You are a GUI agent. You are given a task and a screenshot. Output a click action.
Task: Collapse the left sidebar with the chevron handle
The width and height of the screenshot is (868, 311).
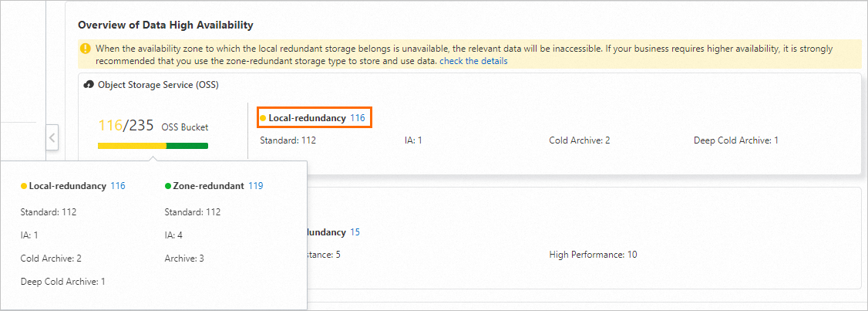52,138
